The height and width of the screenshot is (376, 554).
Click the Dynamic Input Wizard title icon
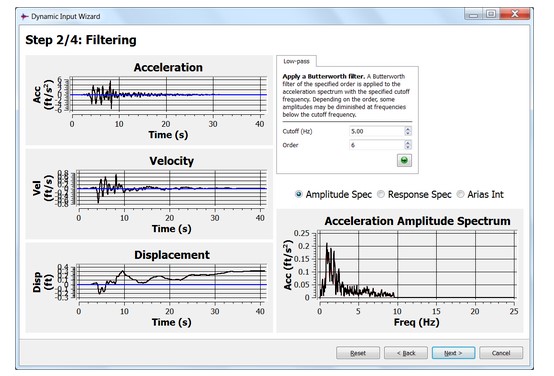coord(24,17)
